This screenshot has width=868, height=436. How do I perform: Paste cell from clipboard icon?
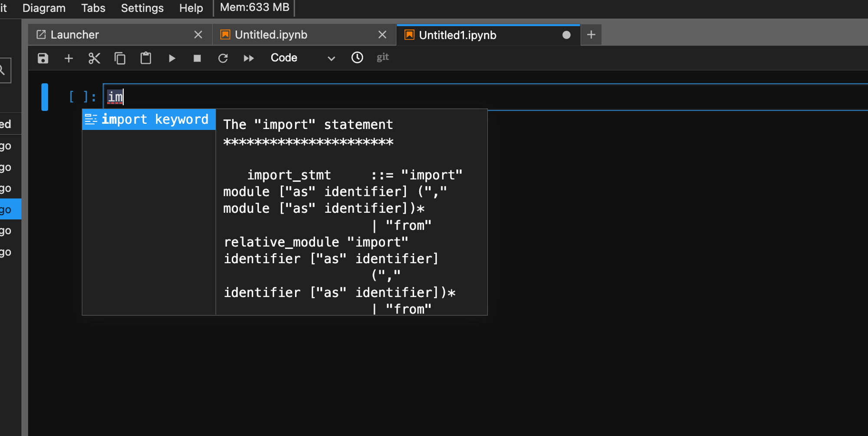pos(146,58)
